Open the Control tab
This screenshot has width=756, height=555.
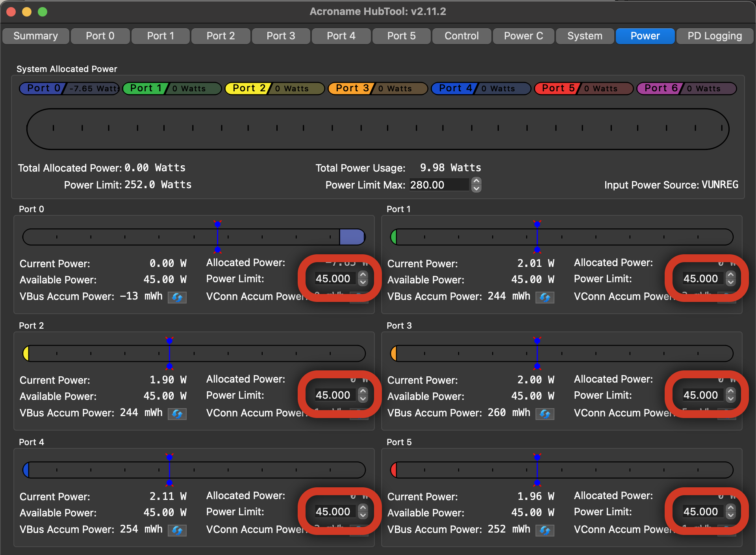(x=461, y=36)
